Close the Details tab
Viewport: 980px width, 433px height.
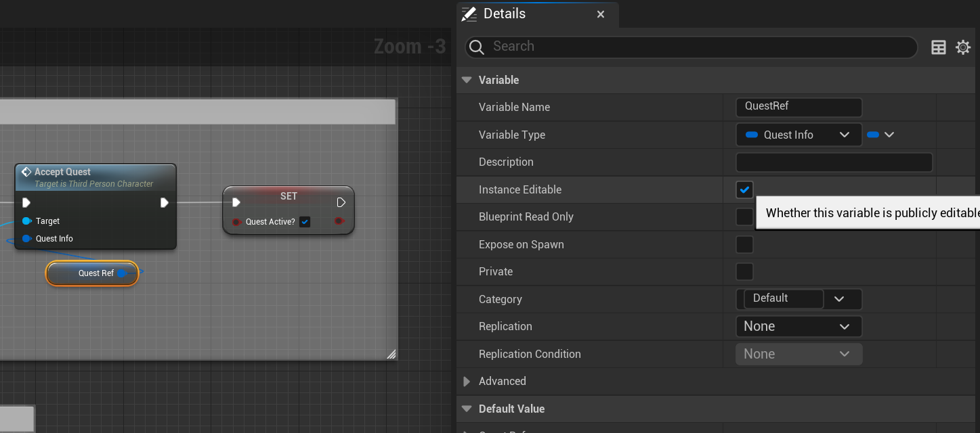click(601, 14)
